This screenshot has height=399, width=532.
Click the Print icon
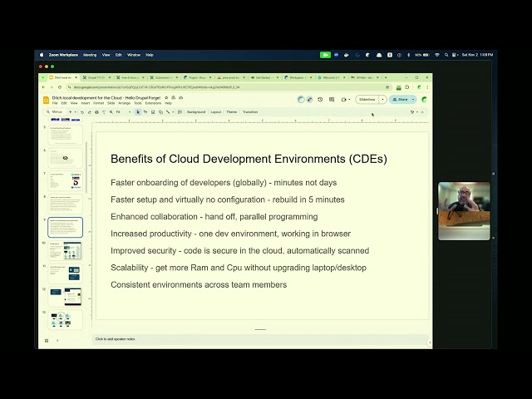pyautogui.click(x=96, y=112)
